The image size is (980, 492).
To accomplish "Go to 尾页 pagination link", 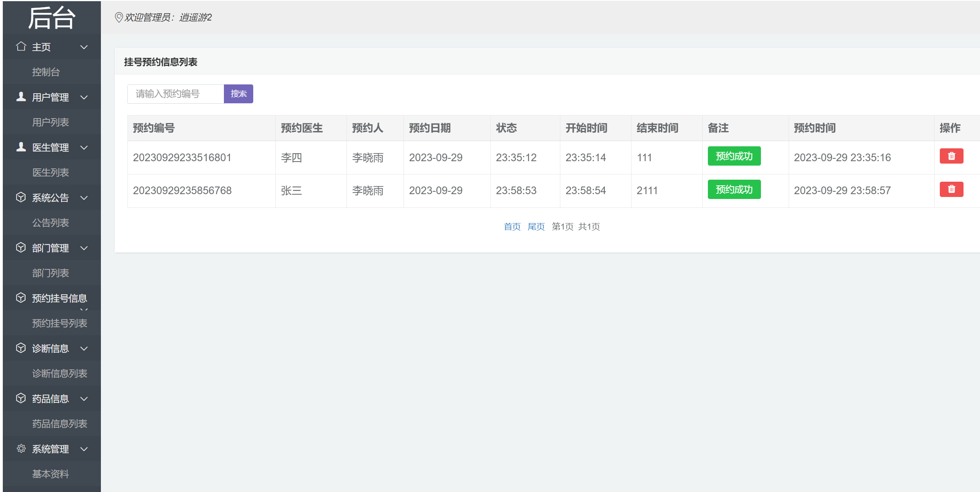I will tap(536, 226).
